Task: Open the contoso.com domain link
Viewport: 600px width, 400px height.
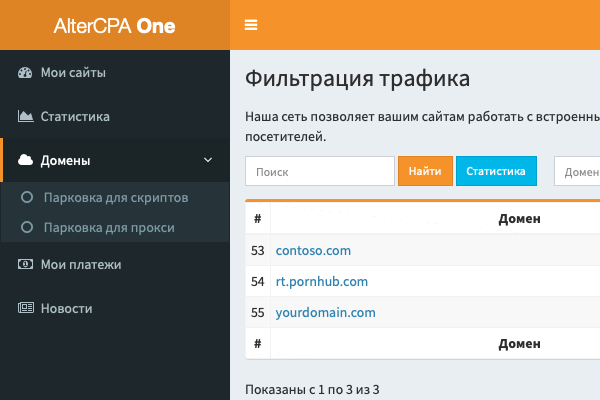Action: tap(313, 250)
